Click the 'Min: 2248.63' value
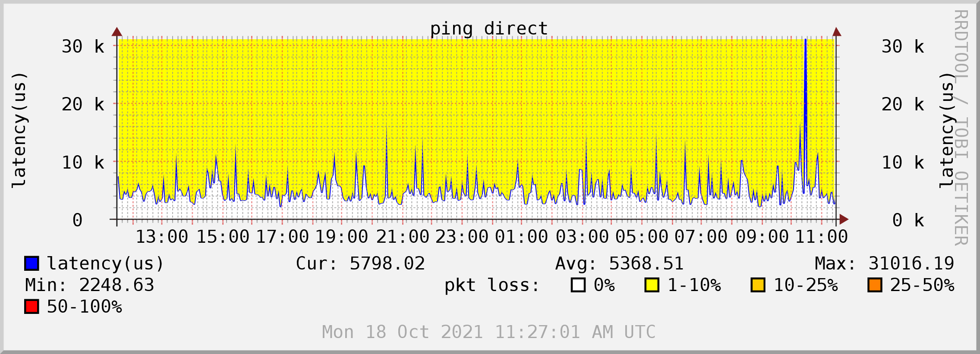 coord(90,285)
